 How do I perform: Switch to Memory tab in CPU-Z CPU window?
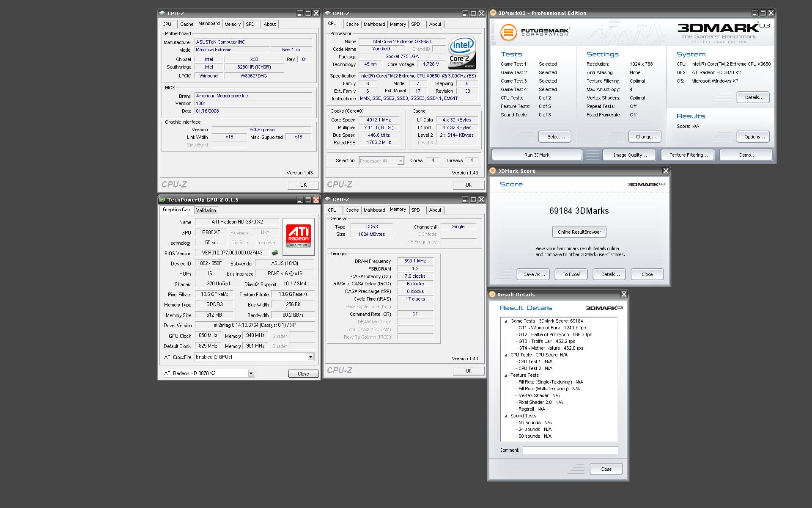click(398, 24)
